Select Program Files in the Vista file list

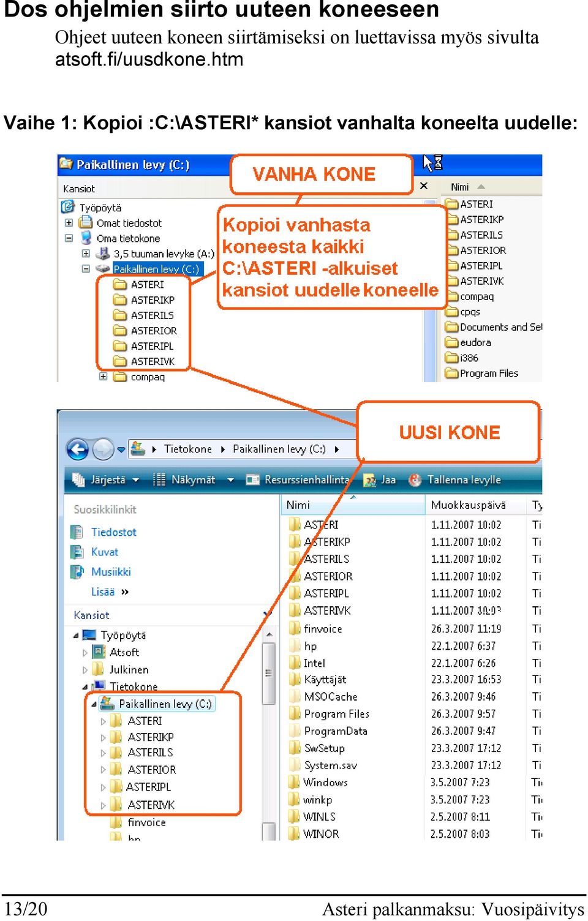pos(336,714)
